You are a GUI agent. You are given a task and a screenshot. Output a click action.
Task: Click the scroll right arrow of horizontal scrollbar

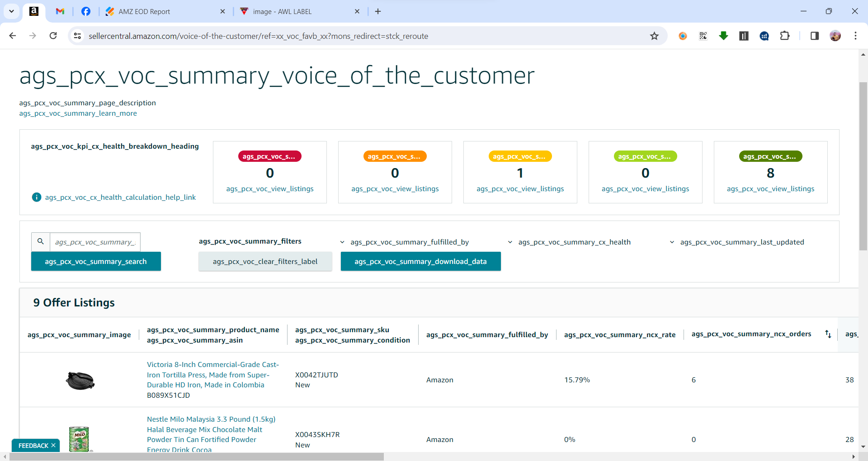tap(854, 457)
